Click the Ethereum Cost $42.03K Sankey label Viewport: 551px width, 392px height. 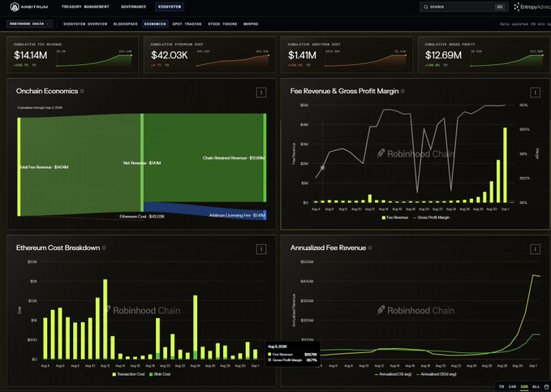[x=142, y=217]
